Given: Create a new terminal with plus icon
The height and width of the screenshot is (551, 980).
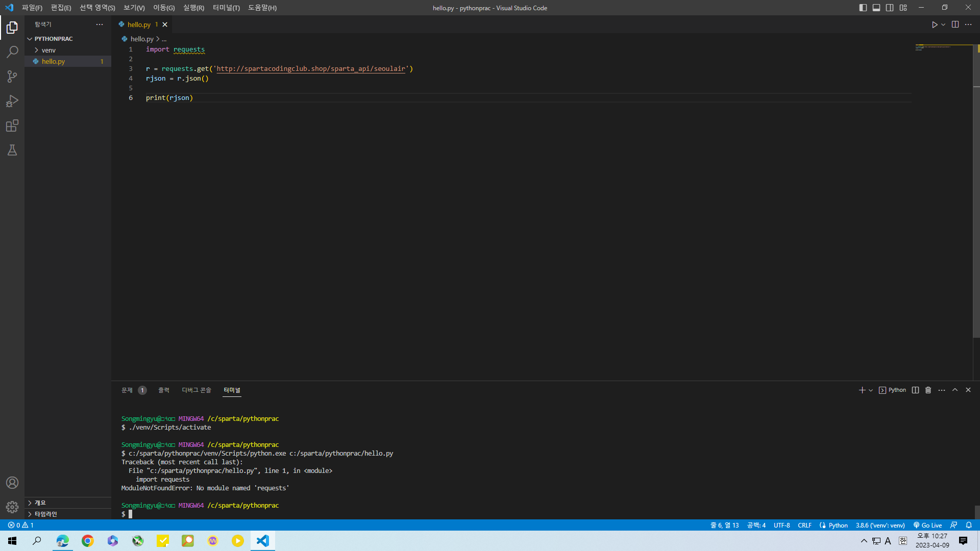Looking at the screenshot, I should tap(862, 390).
